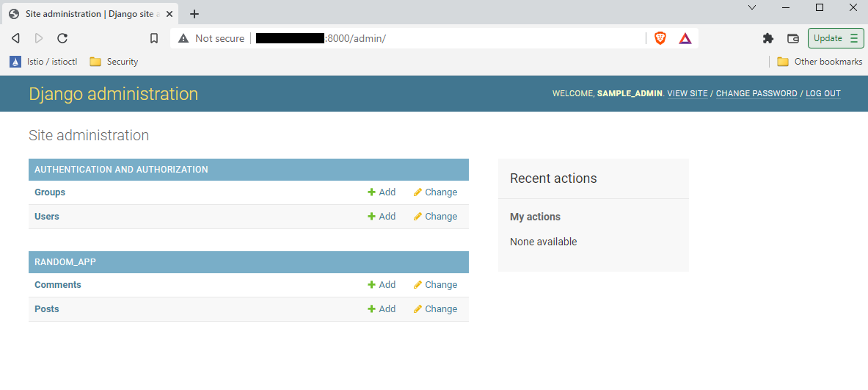Reload the page with refresh icon
Screen dimensions: 868x390
(x=62, y=38)
